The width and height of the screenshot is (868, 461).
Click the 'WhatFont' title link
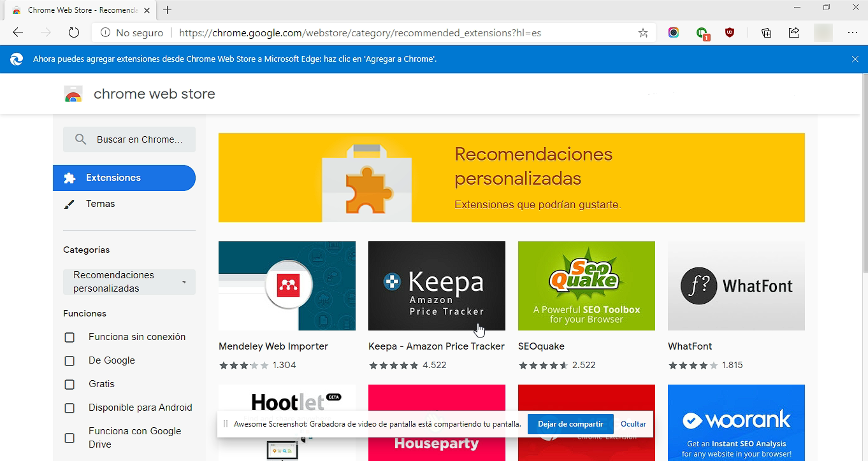pyautogui.click(x=690, y=346)
